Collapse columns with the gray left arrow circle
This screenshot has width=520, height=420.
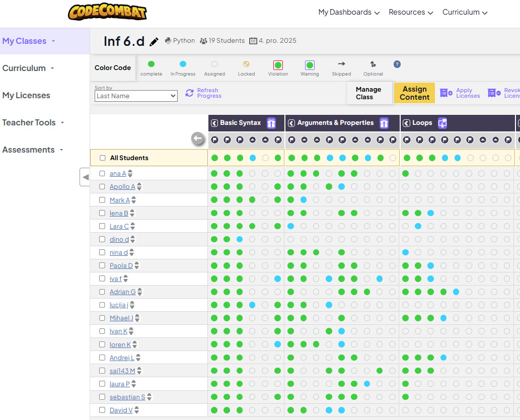[x=198, y=139]
